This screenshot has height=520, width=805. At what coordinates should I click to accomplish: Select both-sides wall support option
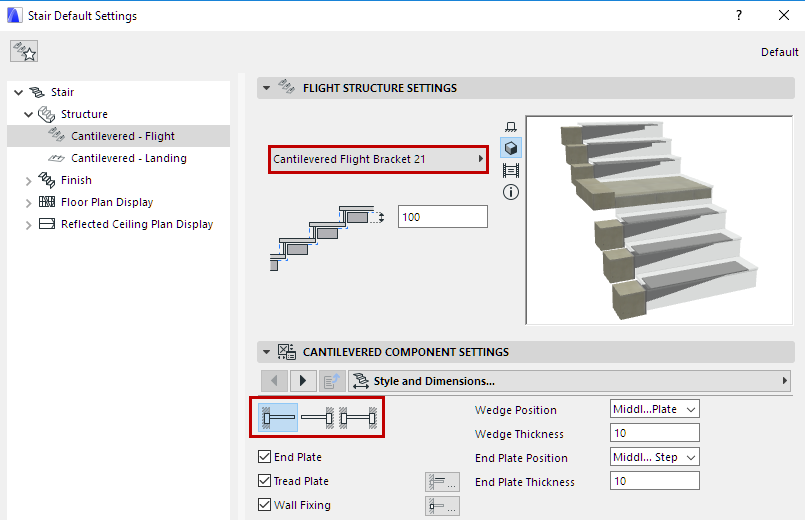358,418
